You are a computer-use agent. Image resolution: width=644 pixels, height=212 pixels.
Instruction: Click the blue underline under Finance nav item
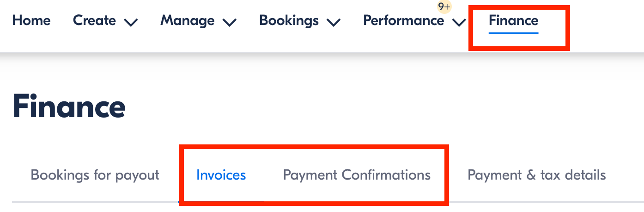(513, 33)
